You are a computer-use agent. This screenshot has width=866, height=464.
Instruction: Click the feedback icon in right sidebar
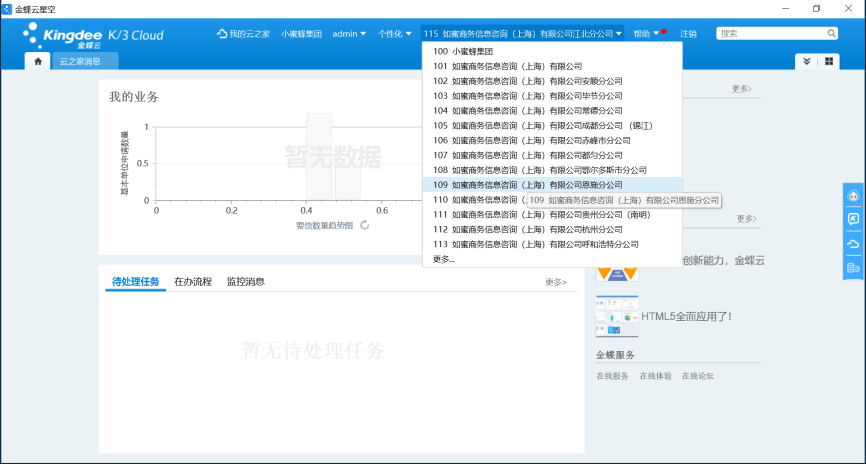(853, 219)
